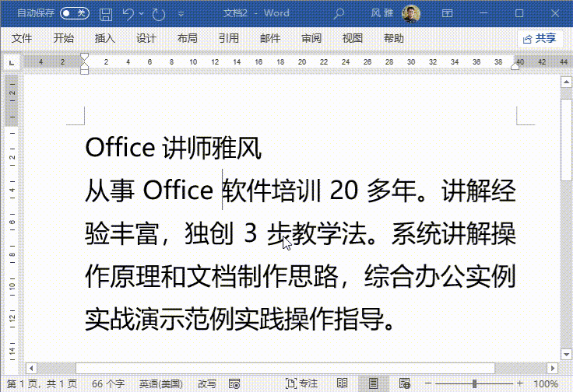The image size is (573, 392).
Task: Switch to the 审阅 (Review) tab
Action: coord(311,38)
